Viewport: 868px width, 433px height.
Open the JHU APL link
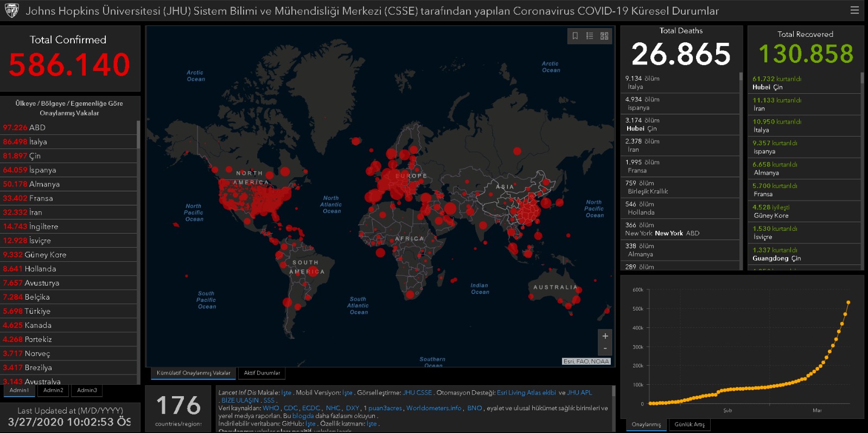[x=579, y=392]
